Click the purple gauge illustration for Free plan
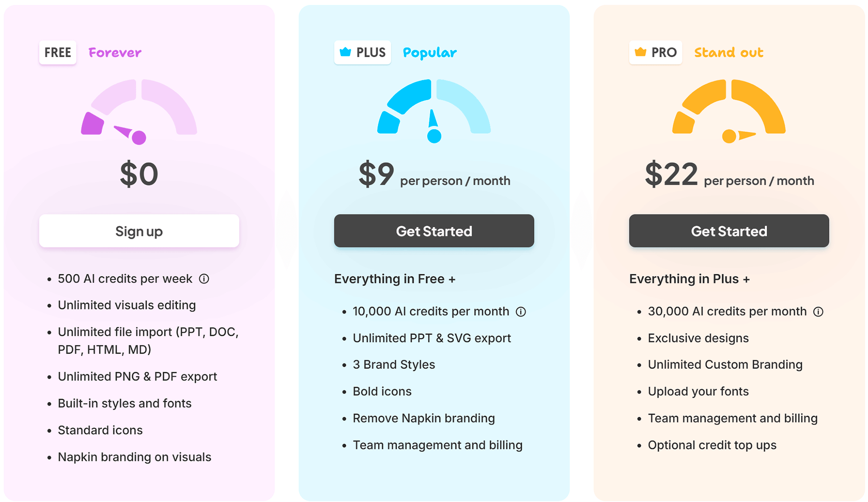Screen dimensions: 868x502 139,112
